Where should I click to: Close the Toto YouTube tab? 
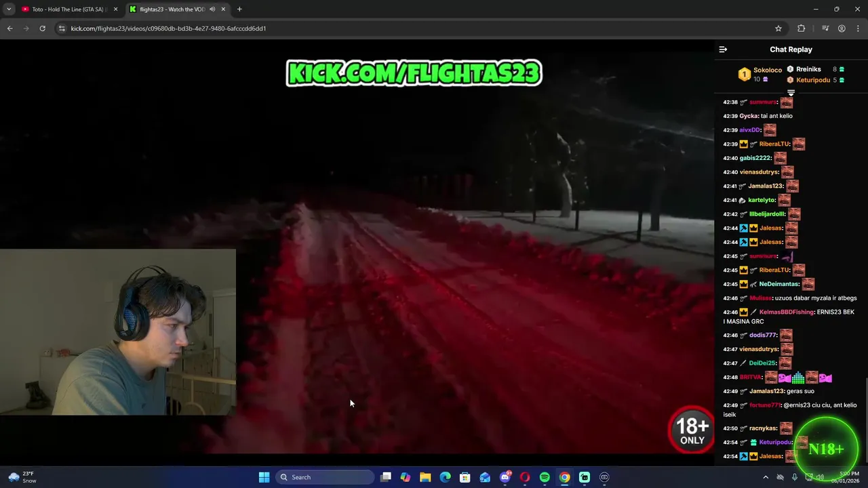115,9
